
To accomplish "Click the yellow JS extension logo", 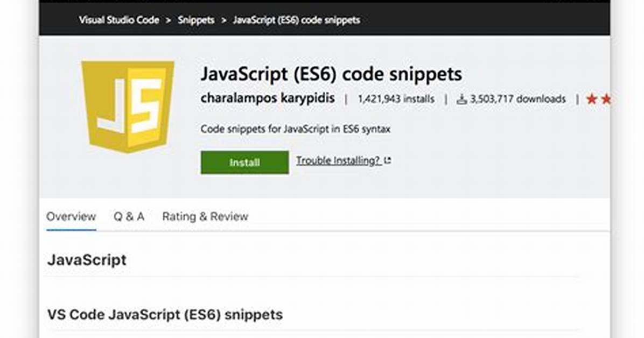I will 128,107.
